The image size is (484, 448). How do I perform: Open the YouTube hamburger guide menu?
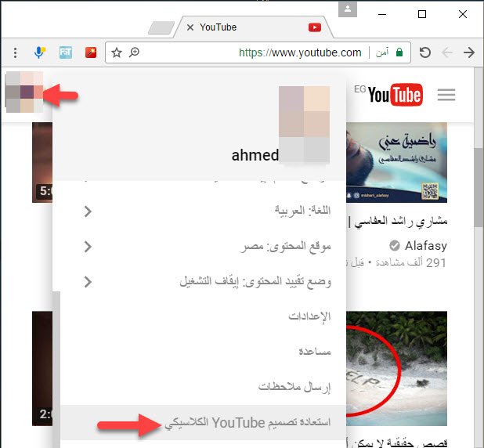[446, 95]
